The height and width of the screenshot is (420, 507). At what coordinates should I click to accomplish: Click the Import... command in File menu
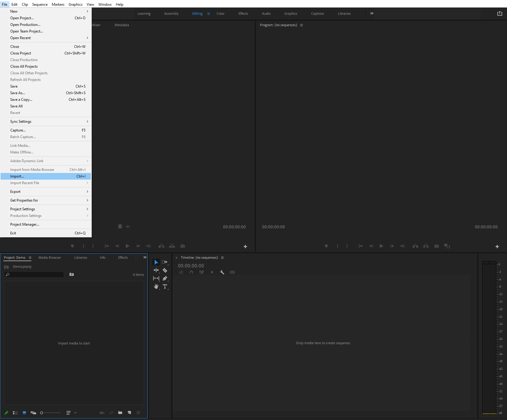[x=17, y=176]
